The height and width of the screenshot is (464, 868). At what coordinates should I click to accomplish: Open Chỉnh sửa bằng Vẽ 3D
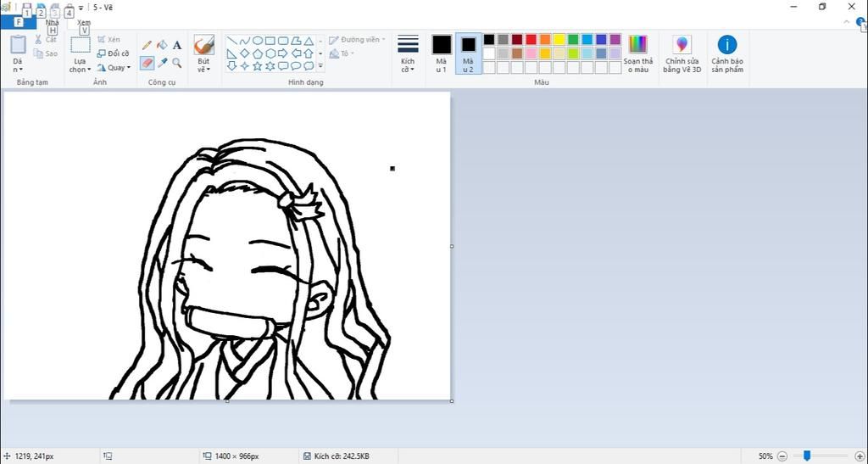pos(682,53)
